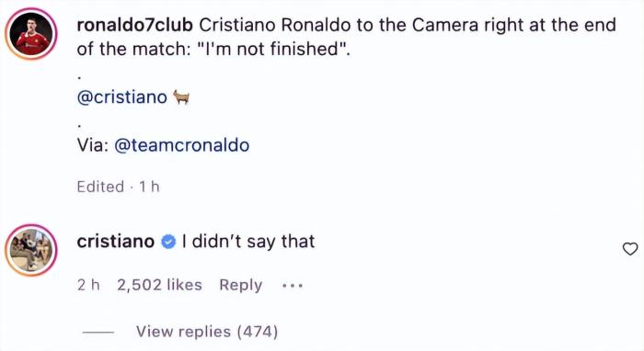Reply to cristiano's comment
Screen dimensions: 644x351
coord(241,285)
